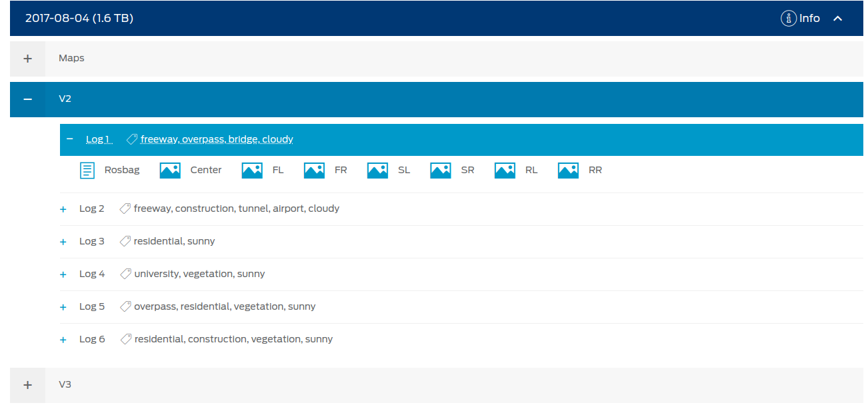Expand Log 5 entries
This screenshot has width=868, height=405.
(x=63, y=306)
